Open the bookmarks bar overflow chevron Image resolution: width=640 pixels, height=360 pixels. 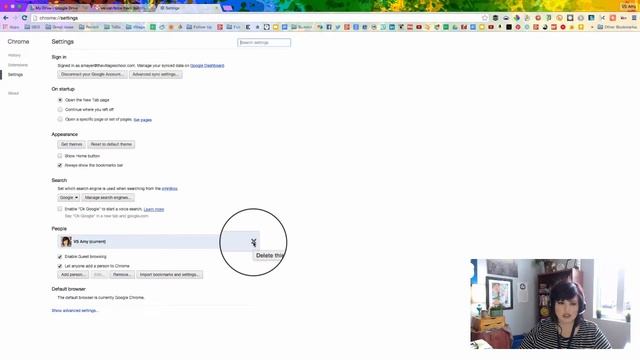tap(592, 27)
